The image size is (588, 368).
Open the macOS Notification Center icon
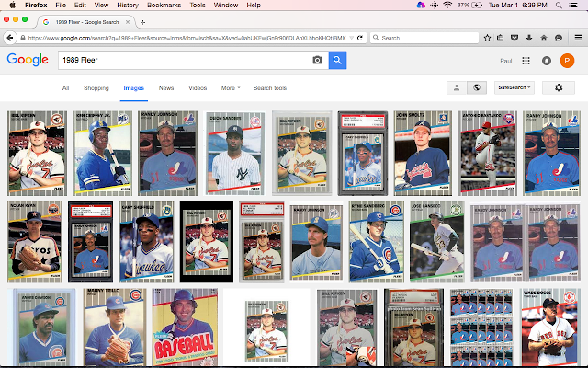573,6
